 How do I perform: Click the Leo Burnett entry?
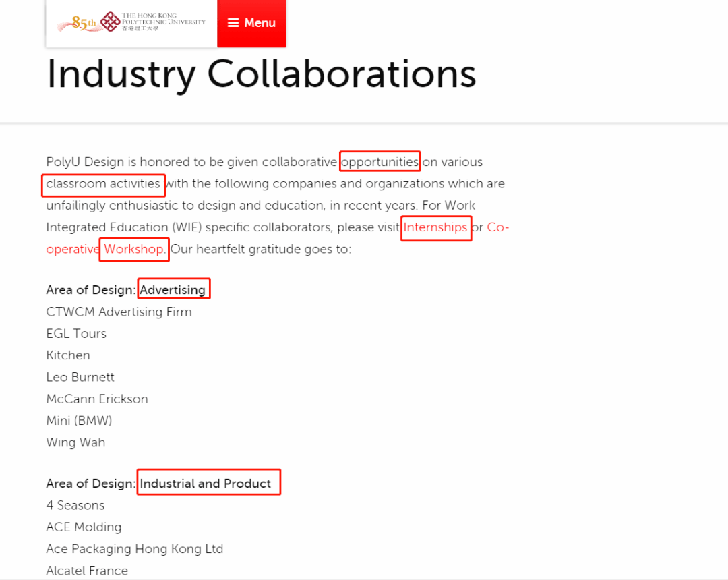[80, 377]
